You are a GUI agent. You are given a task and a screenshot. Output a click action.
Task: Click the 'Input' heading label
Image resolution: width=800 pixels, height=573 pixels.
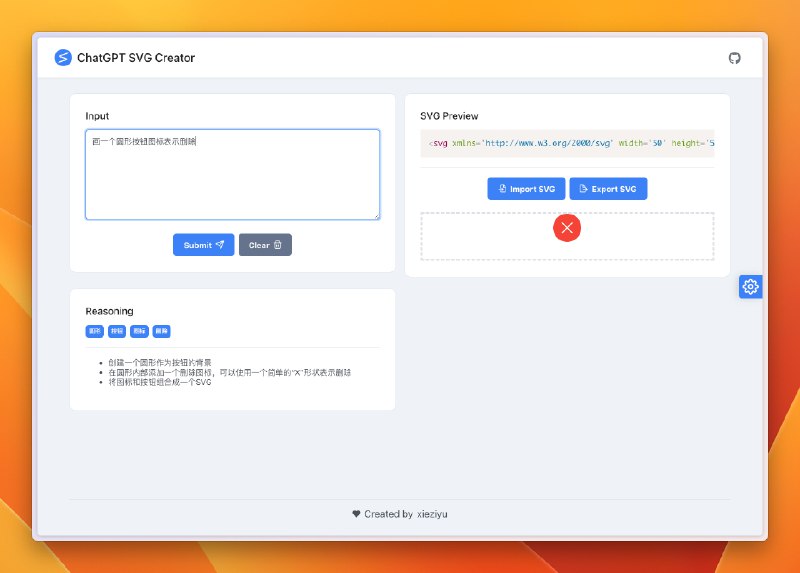(x=97, y=116)
